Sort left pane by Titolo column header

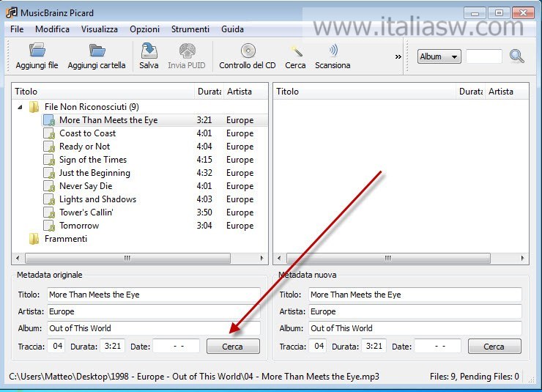(103, 92)
